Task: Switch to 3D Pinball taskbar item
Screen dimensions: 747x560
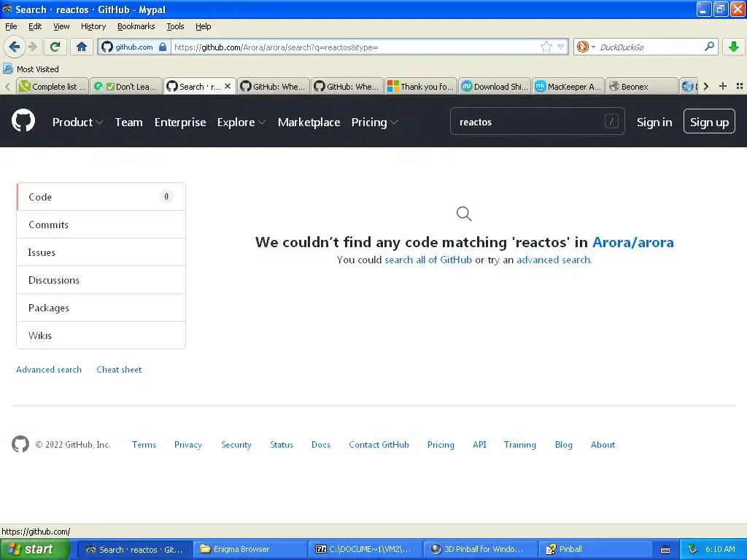Action: (481, 549)
